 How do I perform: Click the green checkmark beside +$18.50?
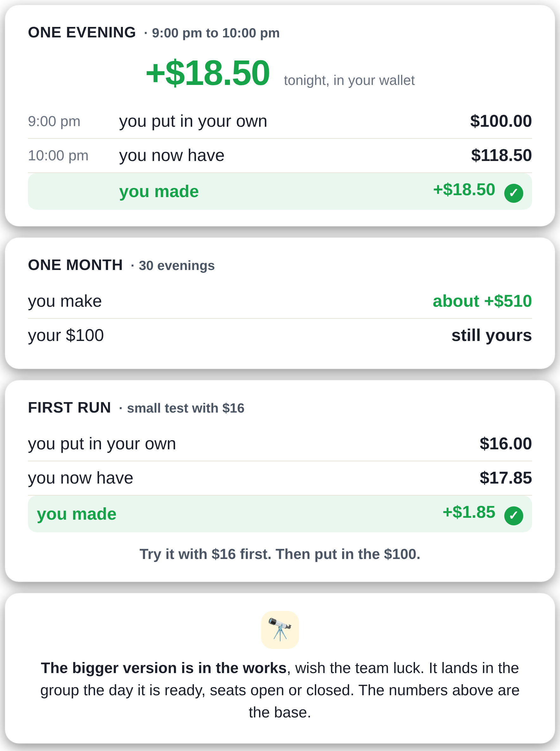point(513,193)
